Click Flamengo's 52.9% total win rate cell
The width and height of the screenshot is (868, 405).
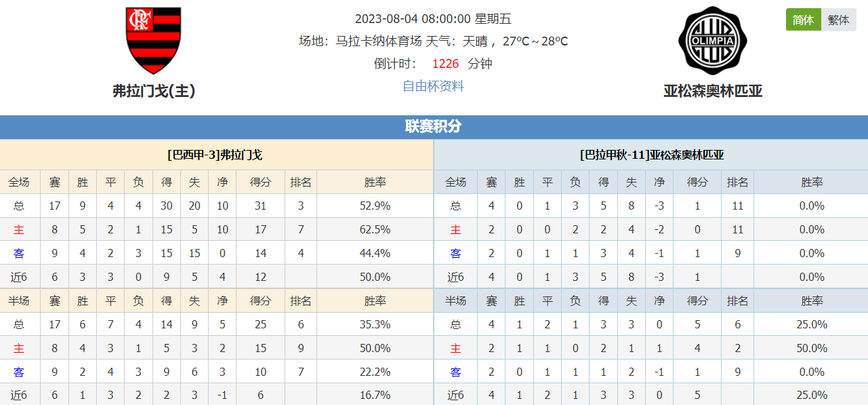point(375,206)
